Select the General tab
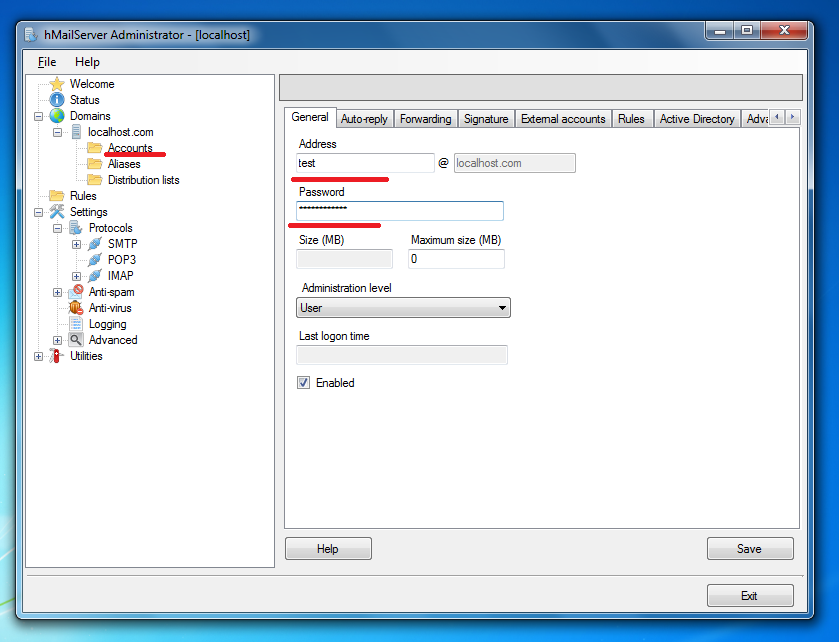 click(x=310, y=117)
